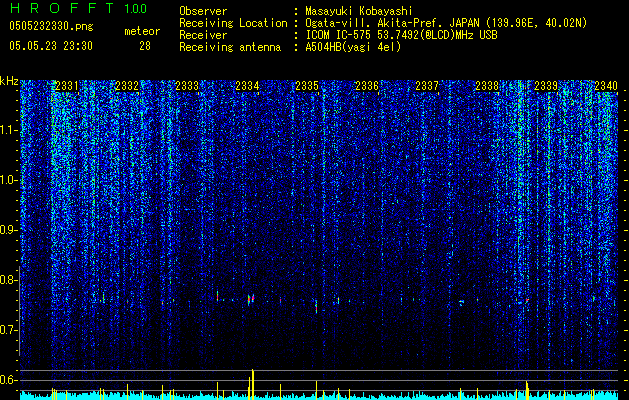Click the 2339 time marker

(x=546, y=86)
